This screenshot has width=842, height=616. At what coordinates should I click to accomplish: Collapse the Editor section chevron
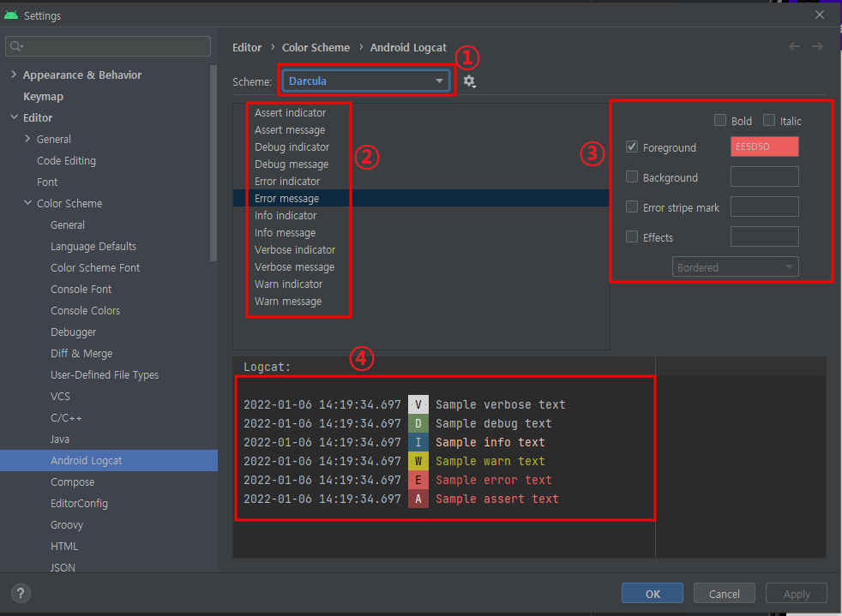14,117
